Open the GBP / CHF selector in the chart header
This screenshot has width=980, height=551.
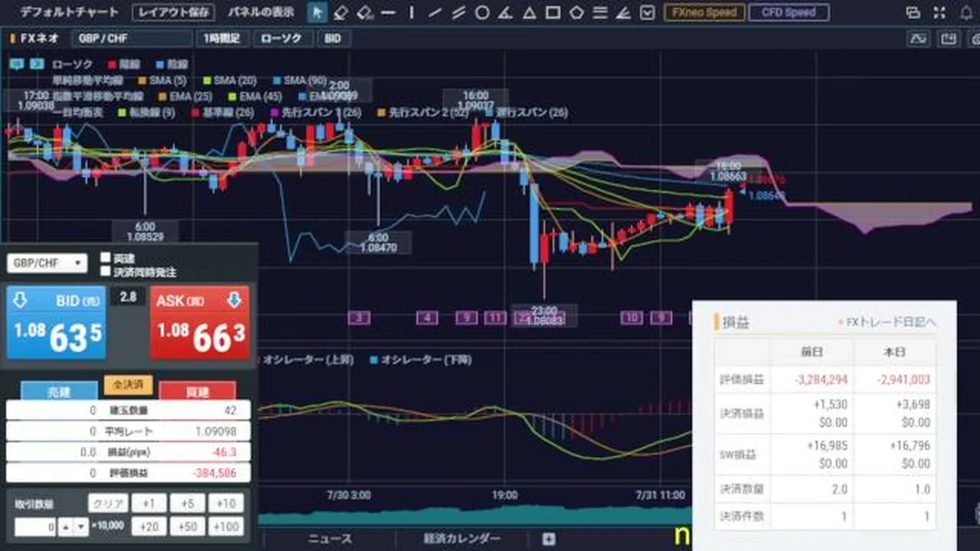[x=132, y=38]
